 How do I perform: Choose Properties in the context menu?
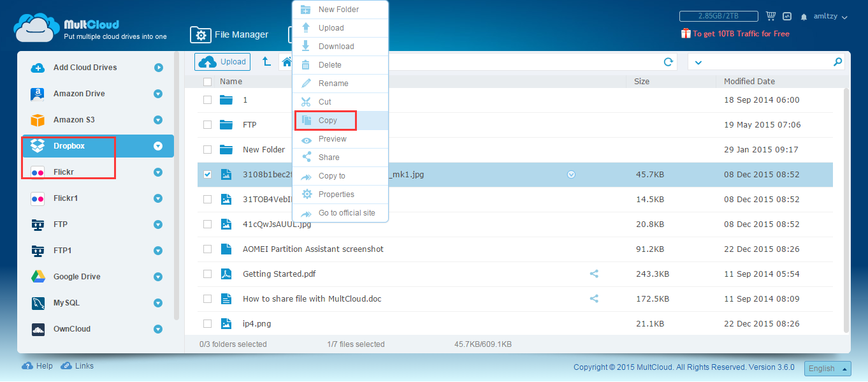(341, 195)
